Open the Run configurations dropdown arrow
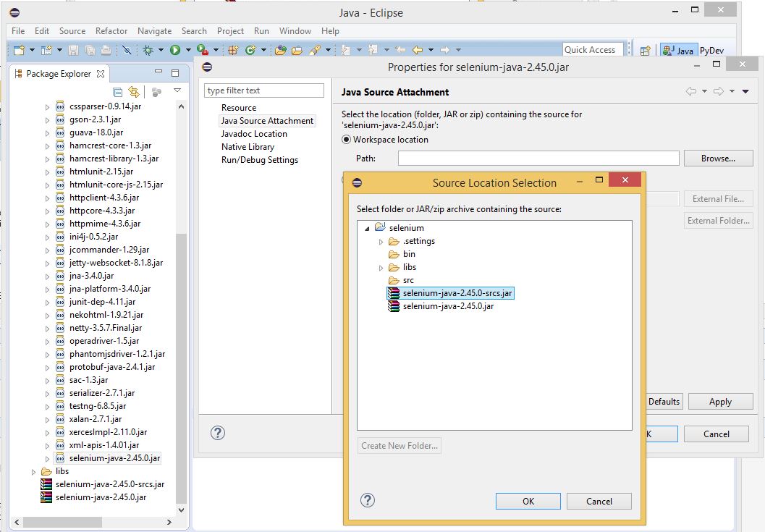This screenshot has width=765, height=532. point(188,50)
